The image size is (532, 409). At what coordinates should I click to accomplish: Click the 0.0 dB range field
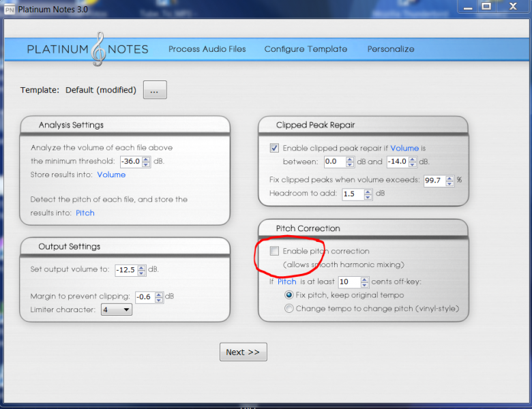tap(335, 162)
